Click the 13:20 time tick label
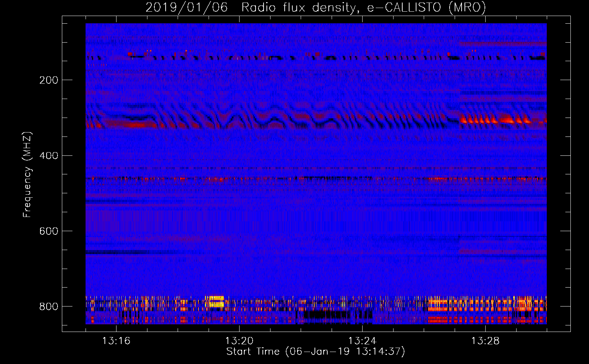The width and height of the screenshot is (589, 364). tap(239, 341)
